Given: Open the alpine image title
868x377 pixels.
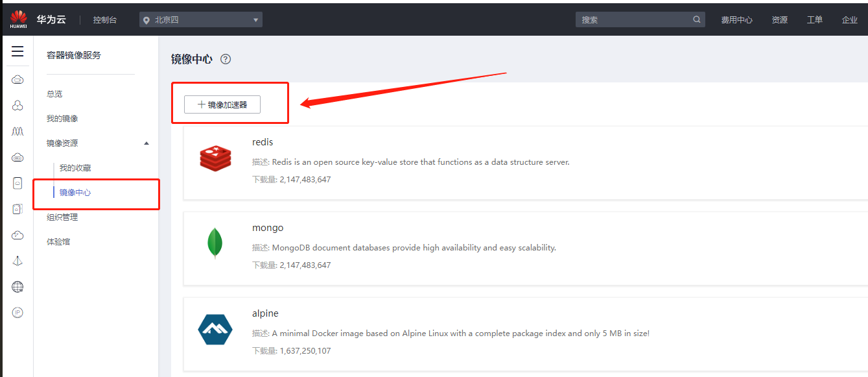Looking at the screenshot, I should tap(265, 313).
